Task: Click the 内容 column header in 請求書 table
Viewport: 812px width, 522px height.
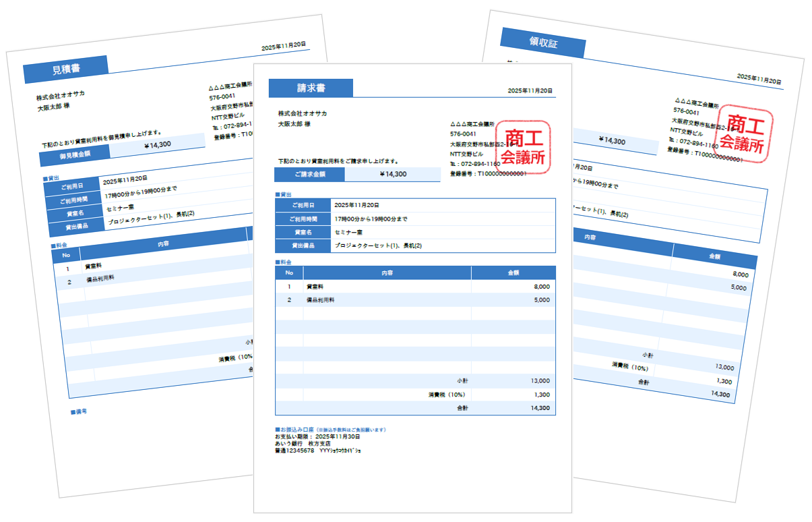Action: point(387,272)
